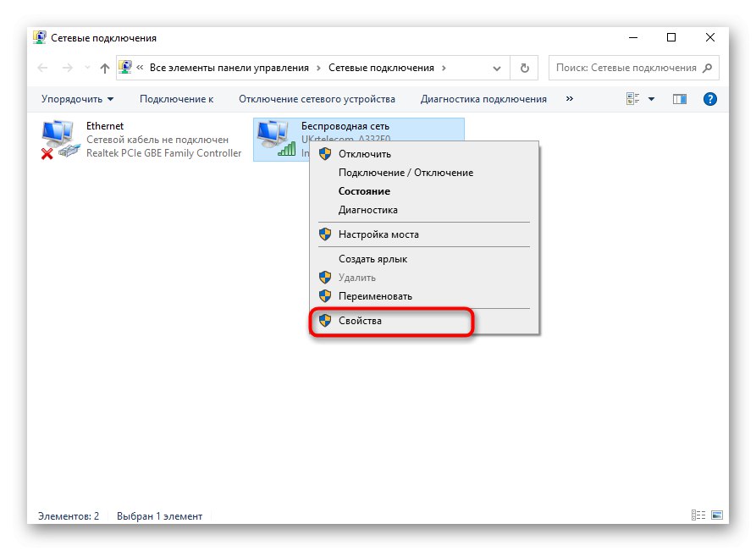Open Состояние from the context menu
Image resolution: width=756 pixels, height=551 pixels.
pyautogui.click(x=424, y=191)
